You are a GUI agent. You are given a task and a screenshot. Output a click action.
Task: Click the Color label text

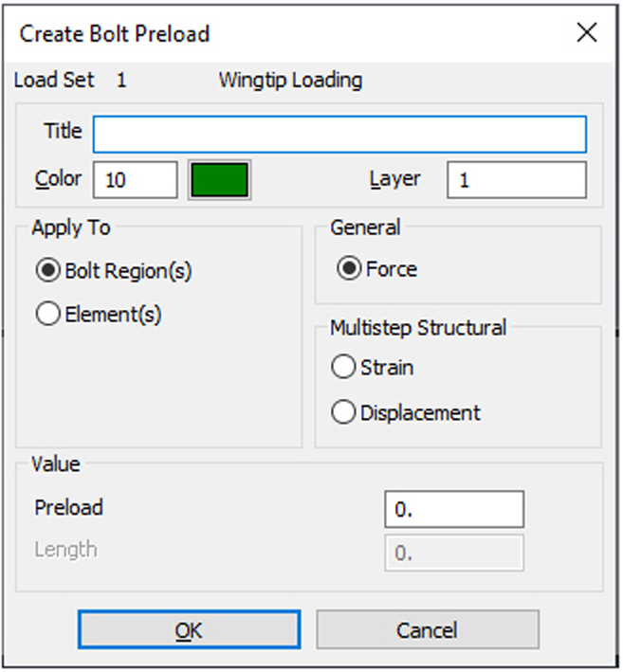(59, 179)
